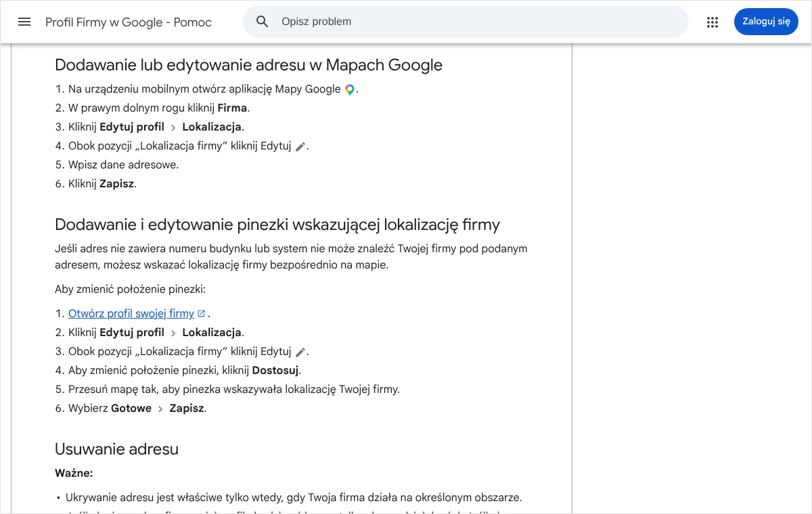Viewport: 812px width, 514px height.
Task: Open 'Otwórz profil swojej firmy' link
Action: 131,314
